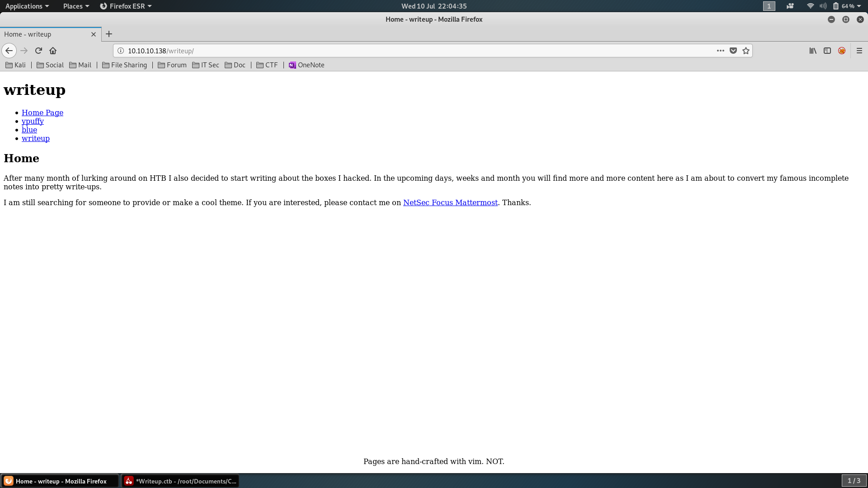The image size is (868, 488).
Task: Toggle the sidebar view icon
Action: pyautogui.click(x=827, y=51)
